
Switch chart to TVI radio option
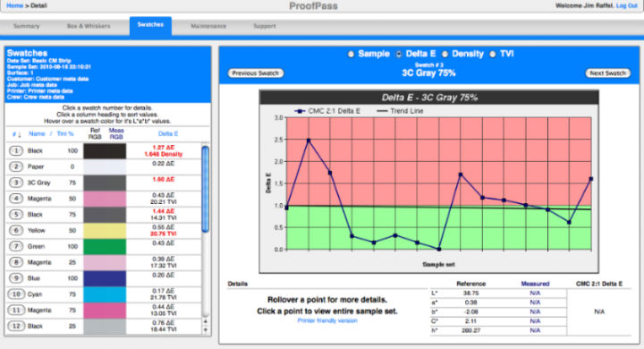click(493, 54)
